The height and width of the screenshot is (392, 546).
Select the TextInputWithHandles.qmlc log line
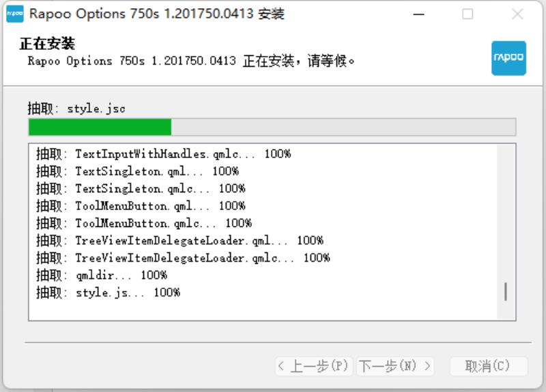point(163,154)
